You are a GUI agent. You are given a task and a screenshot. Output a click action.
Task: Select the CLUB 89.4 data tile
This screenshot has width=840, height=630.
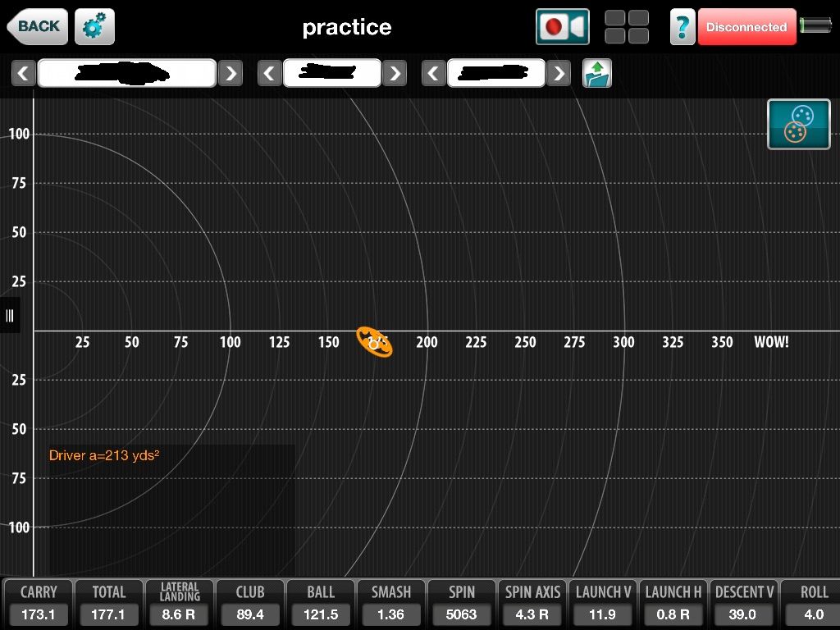point(249,603)
